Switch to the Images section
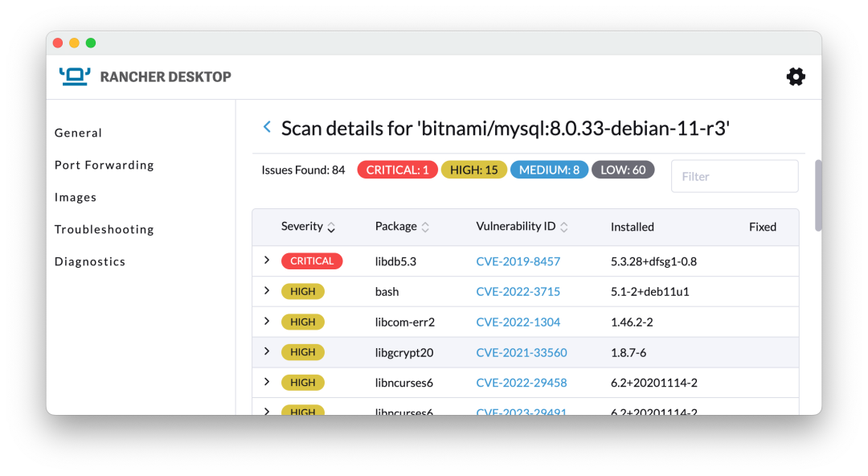 [x=76, y=197]
